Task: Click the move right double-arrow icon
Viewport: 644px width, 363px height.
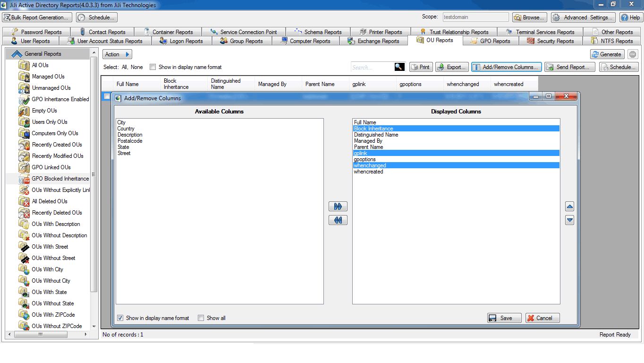Action: tap(338, 207)
